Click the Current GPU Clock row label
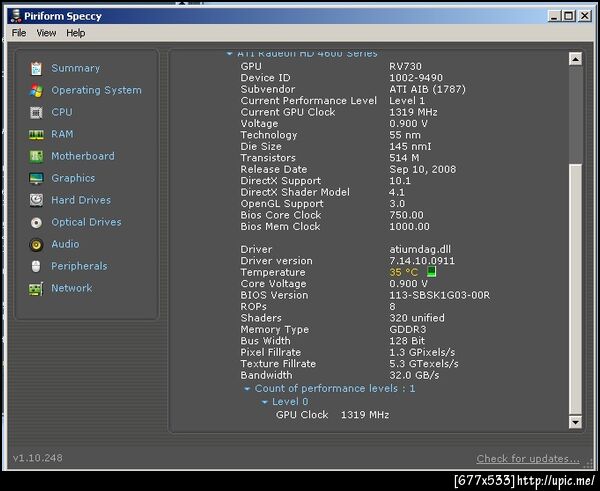600x491 pixels. (288, 112)
